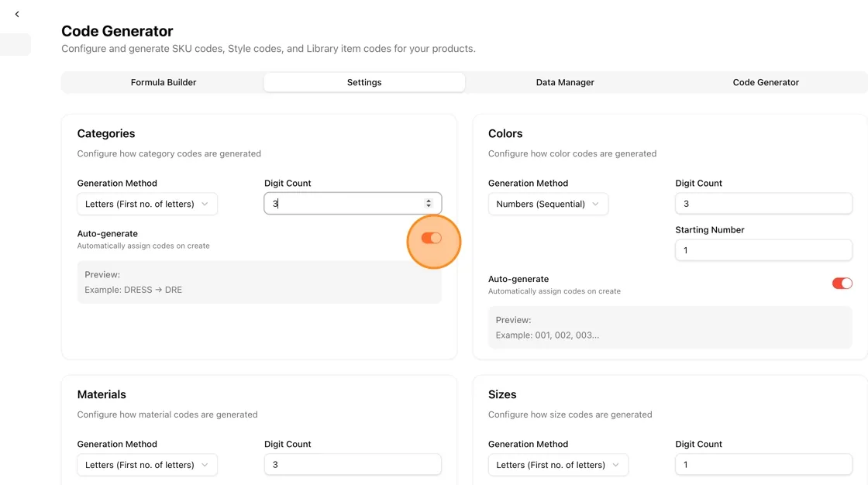
Task: Click the 'Colors' section title
Action: tap(505, 133)
